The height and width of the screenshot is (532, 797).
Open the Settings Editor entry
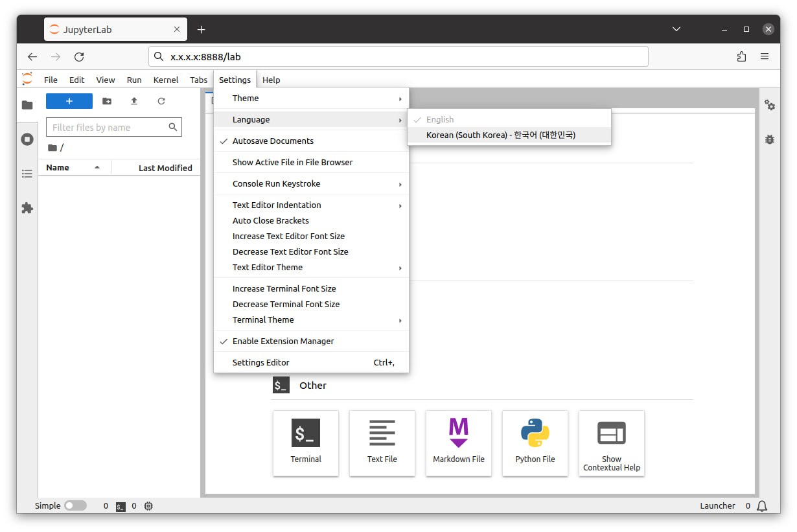coord(311,362)
